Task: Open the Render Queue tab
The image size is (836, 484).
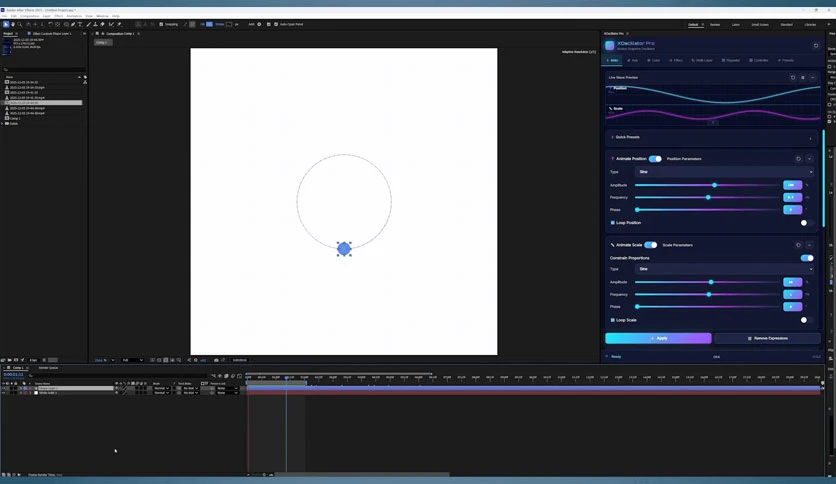Action: (x=48, y=368)
